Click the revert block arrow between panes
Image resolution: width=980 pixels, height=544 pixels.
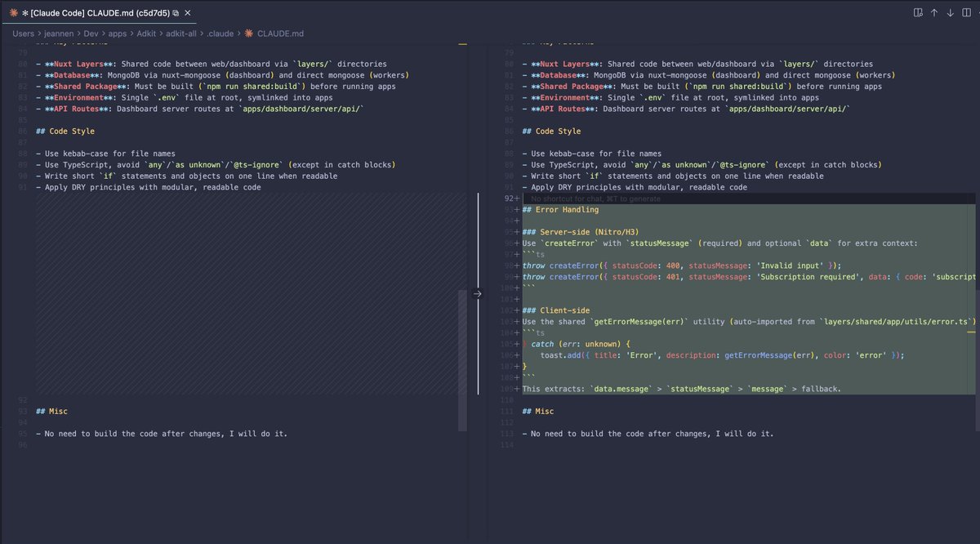(x=478, y=293)
